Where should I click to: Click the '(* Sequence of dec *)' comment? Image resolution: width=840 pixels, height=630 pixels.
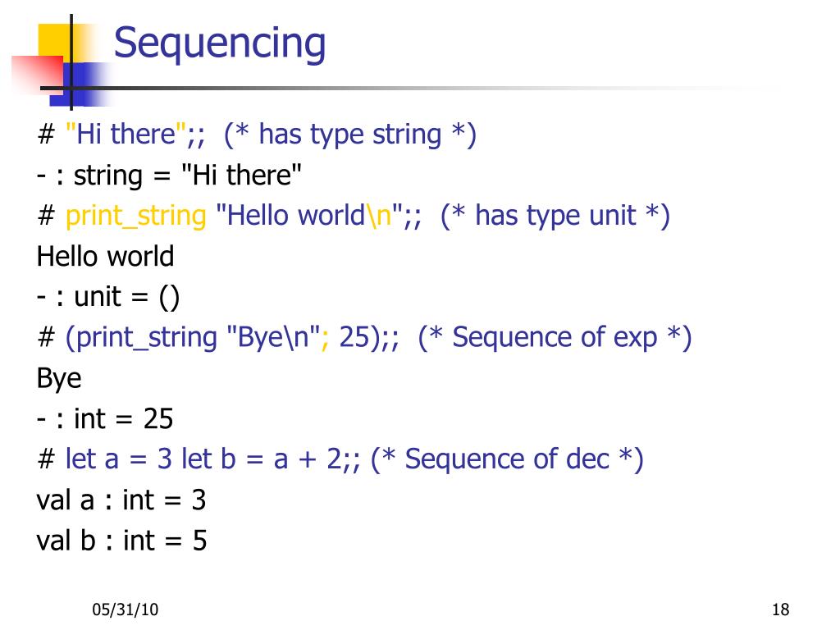click(x=507, y=459)
